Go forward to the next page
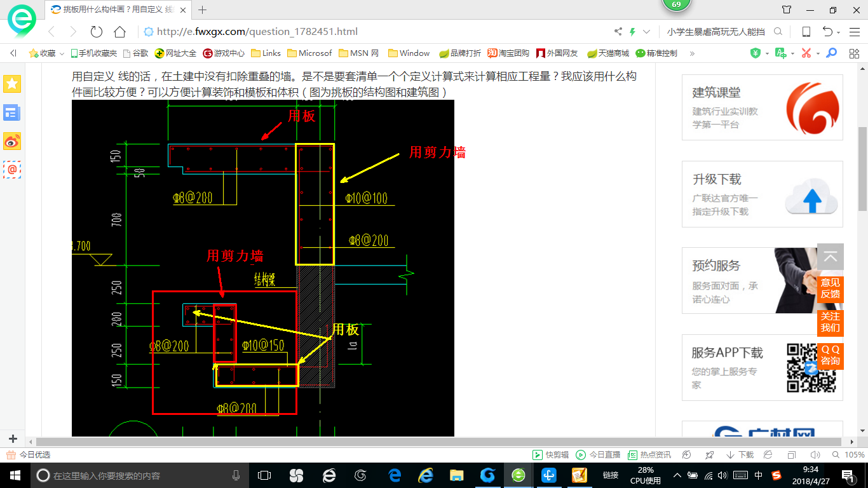This screenshot has height=488, width=868. [73, 32]
